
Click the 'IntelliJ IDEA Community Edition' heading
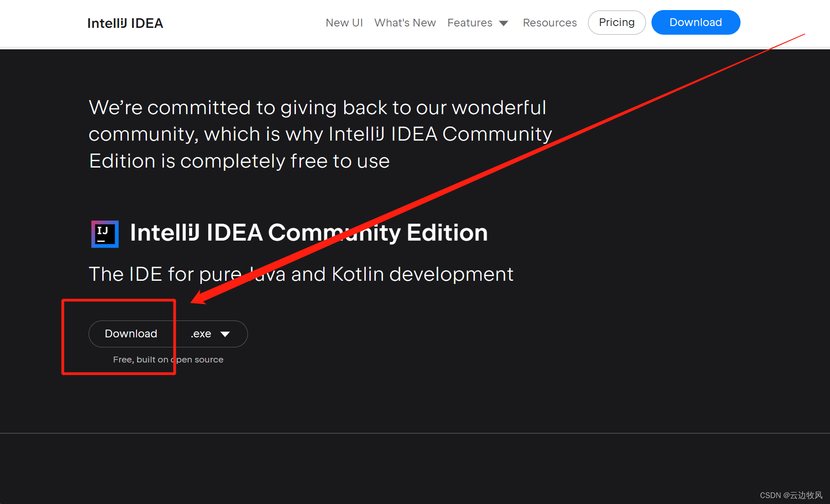coord(309,233)
